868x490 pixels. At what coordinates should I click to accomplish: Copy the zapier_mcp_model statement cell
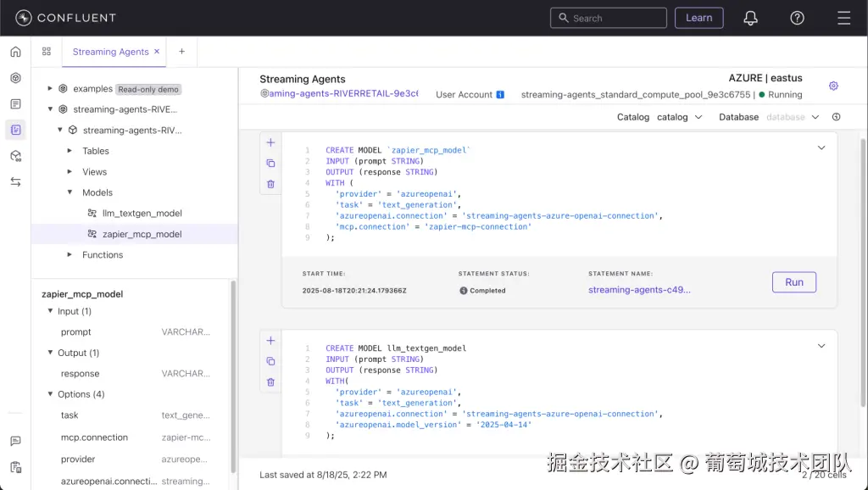pos(270,164)
